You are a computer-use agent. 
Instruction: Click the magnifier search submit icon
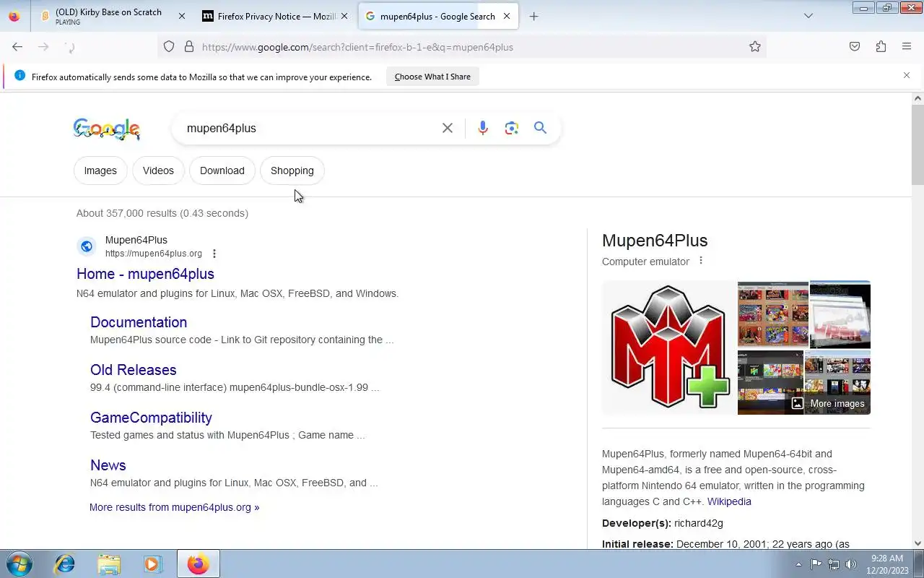[540, 128]
